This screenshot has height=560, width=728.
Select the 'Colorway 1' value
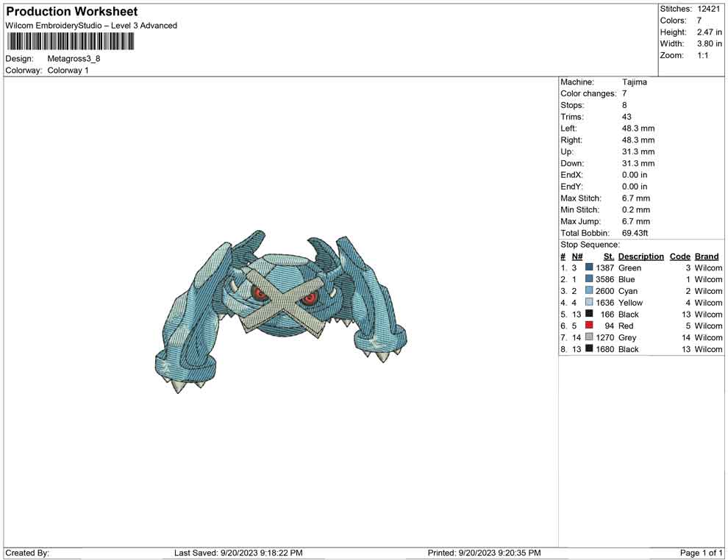point(68,71)
